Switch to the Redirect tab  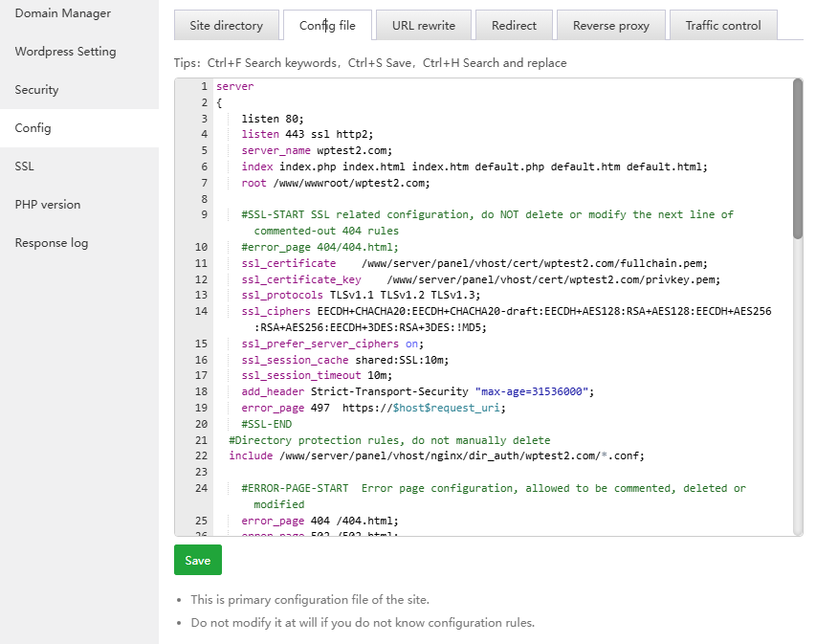514,26
